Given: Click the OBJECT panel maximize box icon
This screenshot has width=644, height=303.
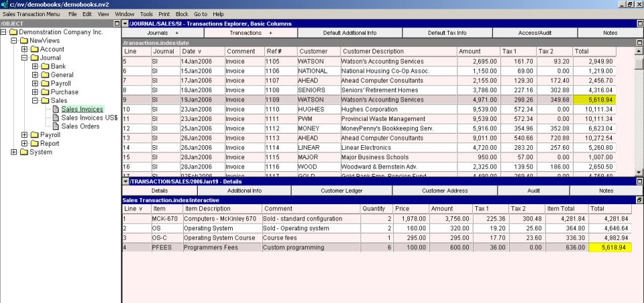Looking at the screenshot, I should [x=117, y=24].
